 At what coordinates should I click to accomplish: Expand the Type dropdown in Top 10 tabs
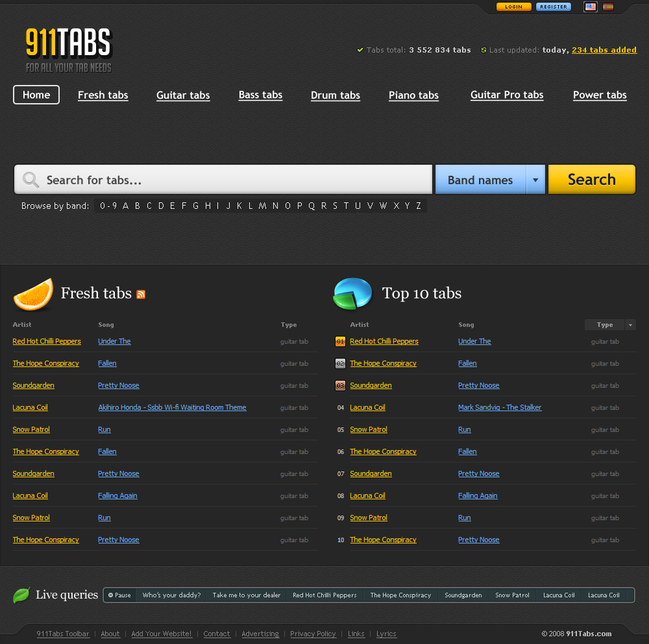click(630, 325)
